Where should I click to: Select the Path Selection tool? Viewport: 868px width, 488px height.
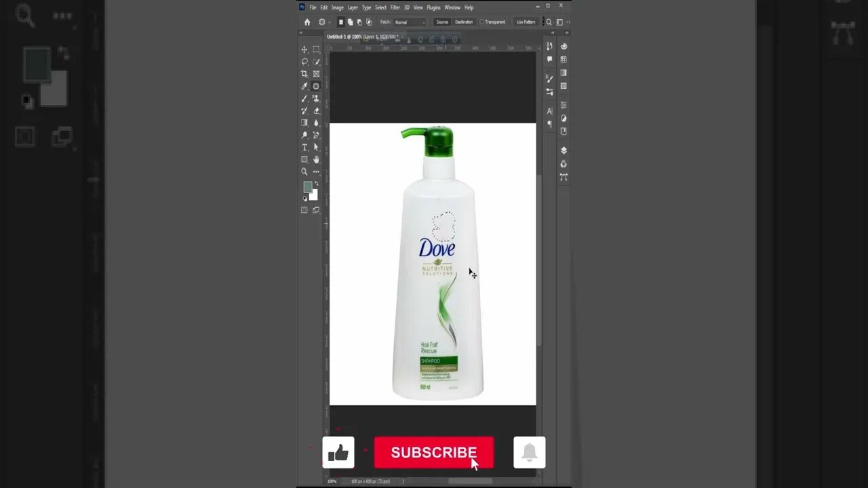pos(316,147)
